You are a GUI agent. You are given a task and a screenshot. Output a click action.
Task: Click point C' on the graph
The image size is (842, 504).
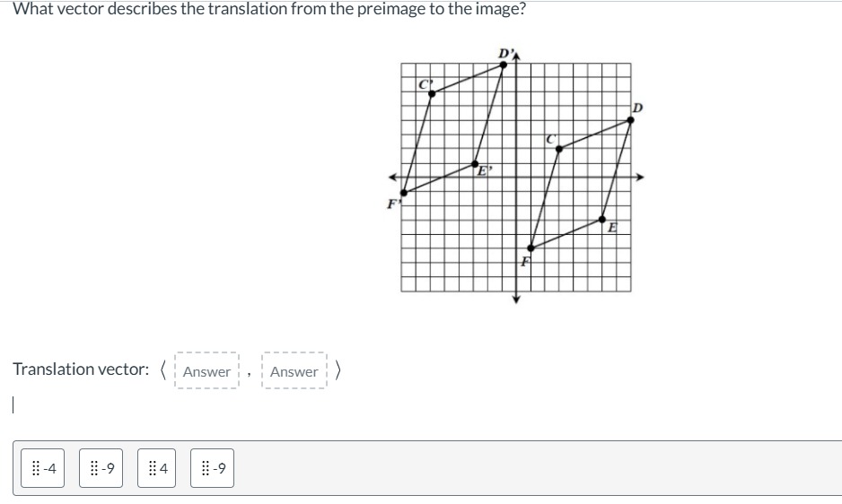pos(432,94)
